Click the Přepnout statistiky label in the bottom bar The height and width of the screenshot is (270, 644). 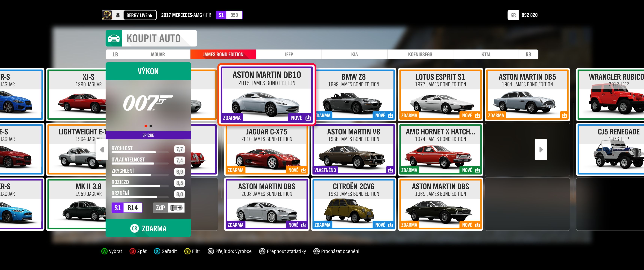tap(286, 251)
